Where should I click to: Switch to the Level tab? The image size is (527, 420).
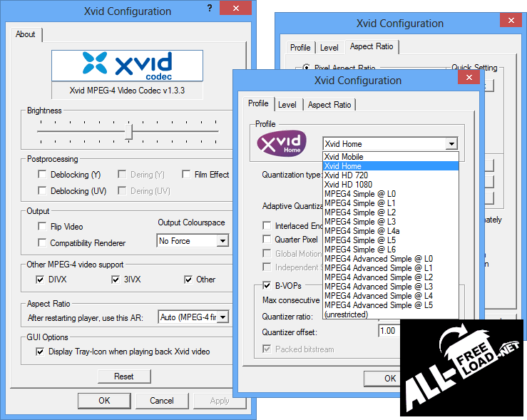point(287,105)
